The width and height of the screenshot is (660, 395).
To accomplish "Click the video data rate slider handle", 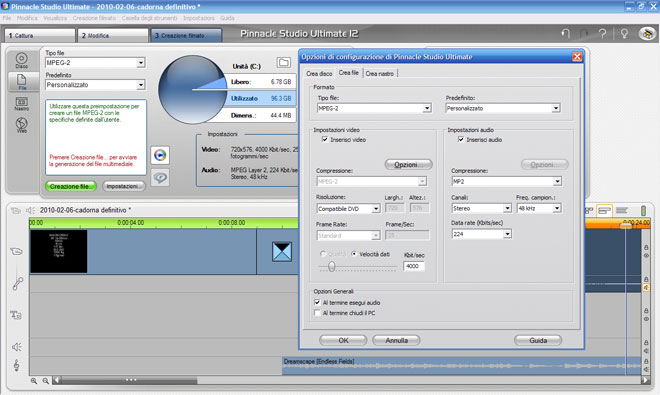I will 331,267.
